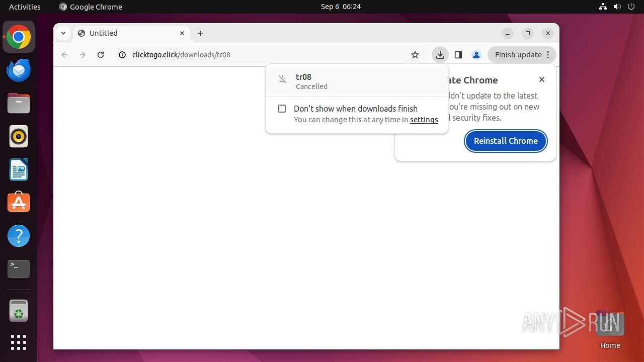The width and height of the screenshot is (644, 362).
Task: Close the Chrome window
Action: 548,33
